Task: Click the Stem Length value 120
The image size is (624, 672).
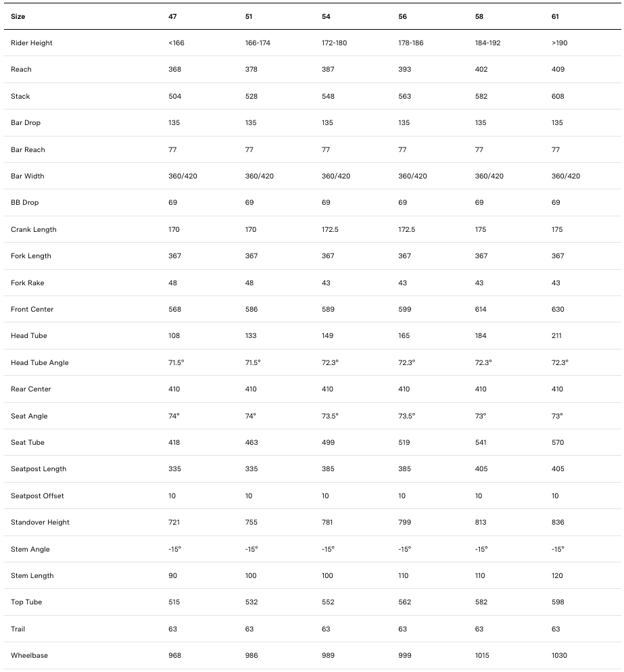Action: [558, 576]
